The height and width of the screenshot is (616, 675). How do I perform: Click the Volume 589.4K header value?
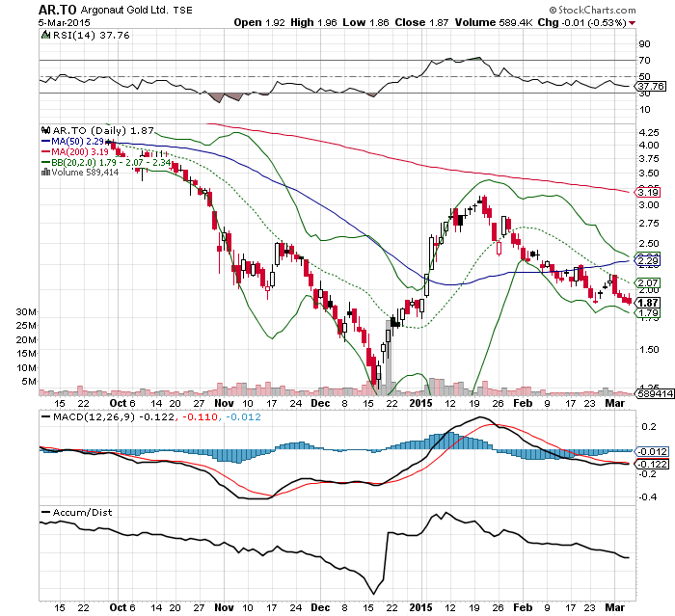[494, 22]
